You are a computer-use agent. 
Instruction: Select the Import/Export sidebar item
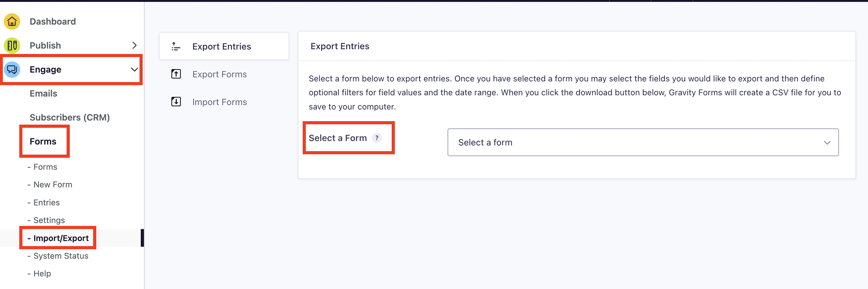click(x=61, y=238)
